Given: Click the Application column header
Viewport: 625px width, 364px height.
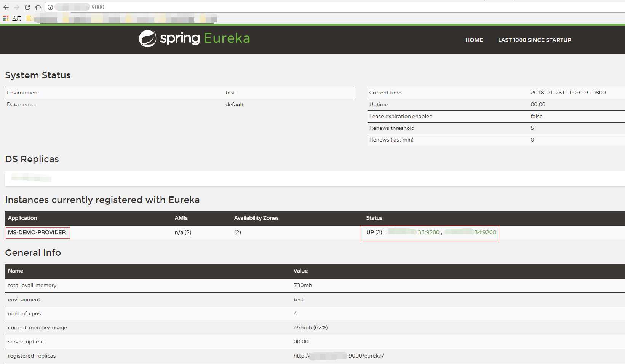Looking at the screenshot, I should pyautogui.click(x=22, y=218).
